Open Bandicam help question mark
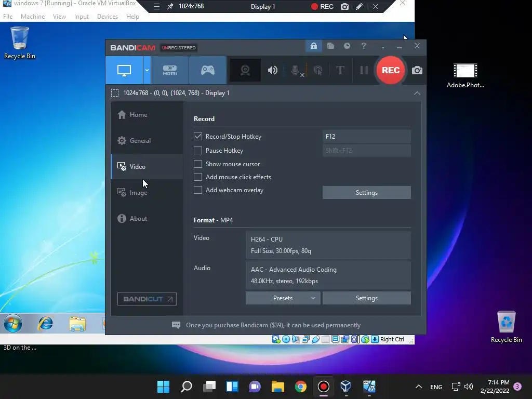This screenshot has height=399, width=532. pos(363,46)
